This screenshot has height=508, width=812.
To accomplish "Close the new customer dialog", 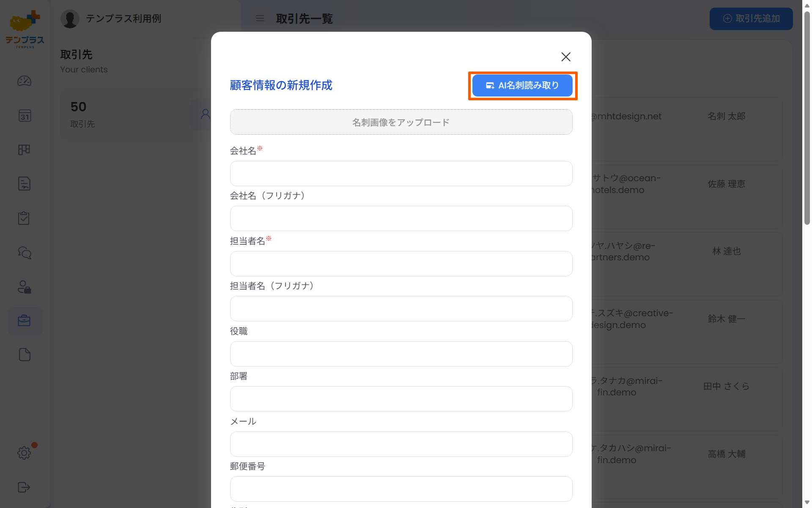I will [x=566, y=57].
